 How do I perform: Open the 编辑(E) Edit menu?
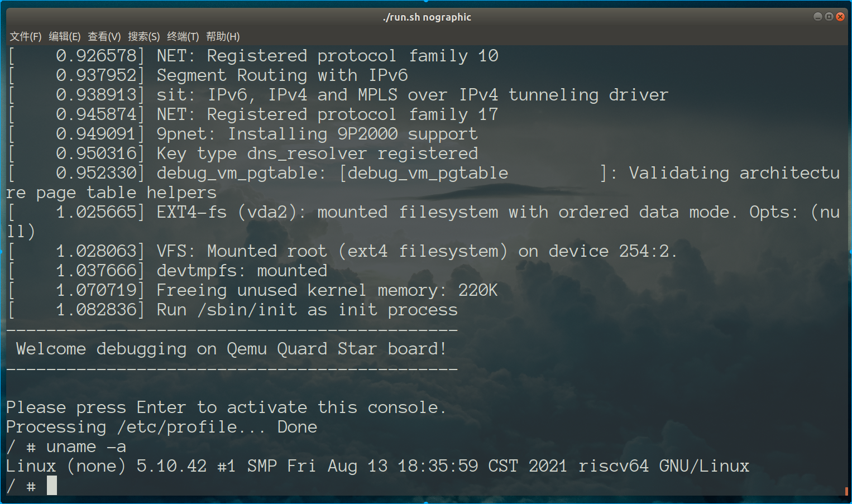(x=65, y=36)
